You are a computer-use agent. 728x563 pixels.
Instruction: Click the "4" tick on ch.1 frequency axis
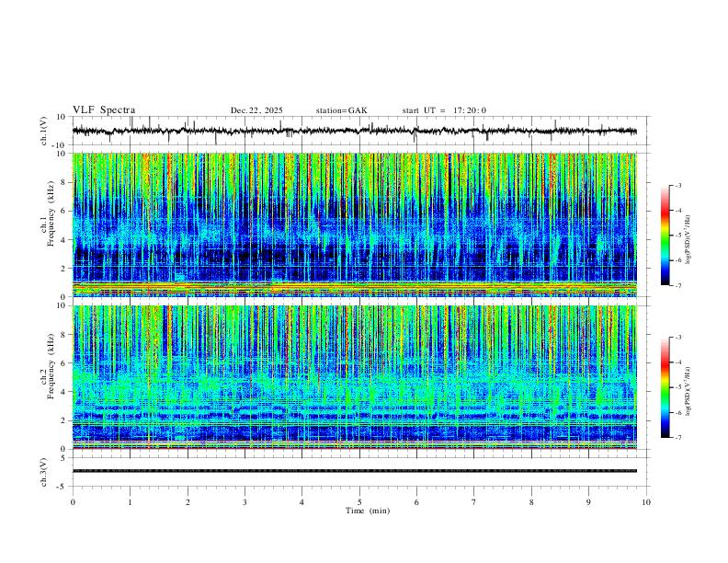click(x=64, y=240)
